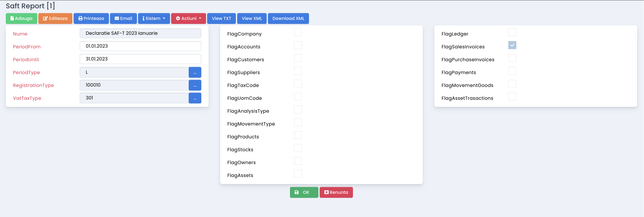644x217 pixels.
Task: Open the PeriodType lookup button
Action: (x=195, y=72)
